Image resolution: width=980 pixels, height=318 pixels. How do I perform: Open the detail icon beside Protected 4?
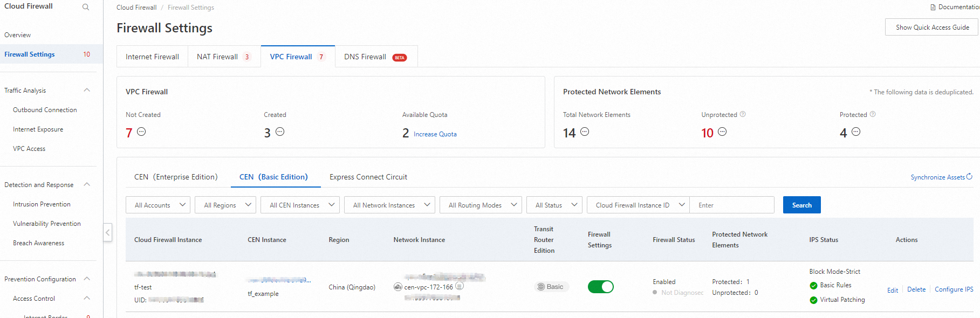[x=856, y=132]
